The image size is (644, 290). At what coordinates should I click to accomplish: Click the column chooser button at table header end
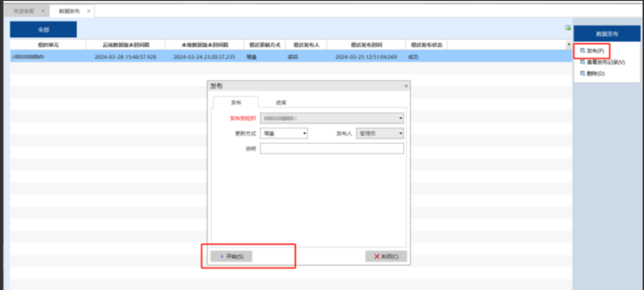click(569, 45)
